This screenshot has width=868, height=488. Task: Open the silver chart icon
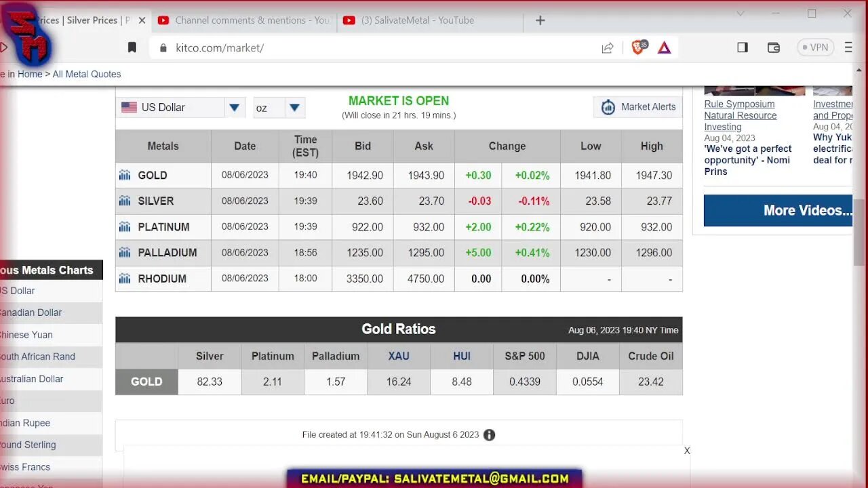pos(125,201)
